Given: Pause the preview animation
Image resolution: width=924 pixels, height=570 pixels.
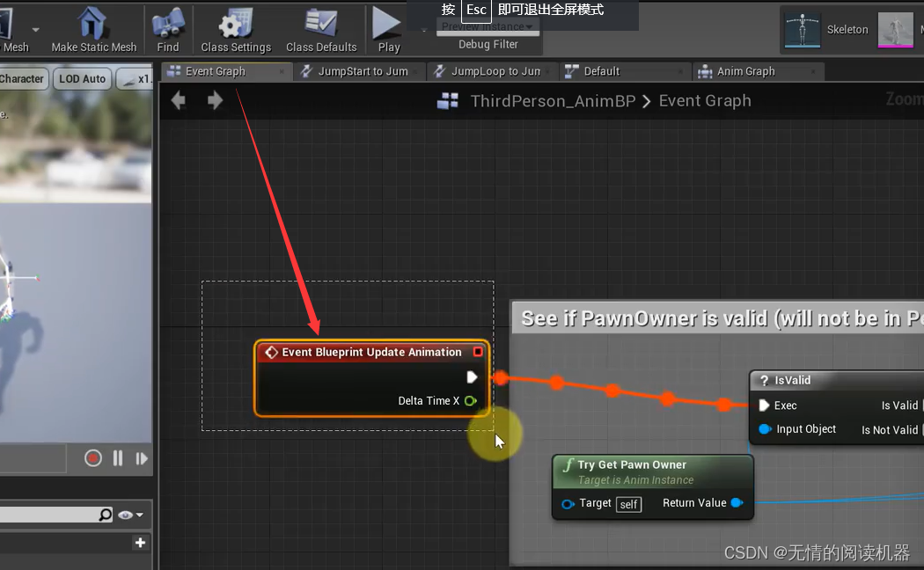Looking at the screenshot, I should coord(118,458).
